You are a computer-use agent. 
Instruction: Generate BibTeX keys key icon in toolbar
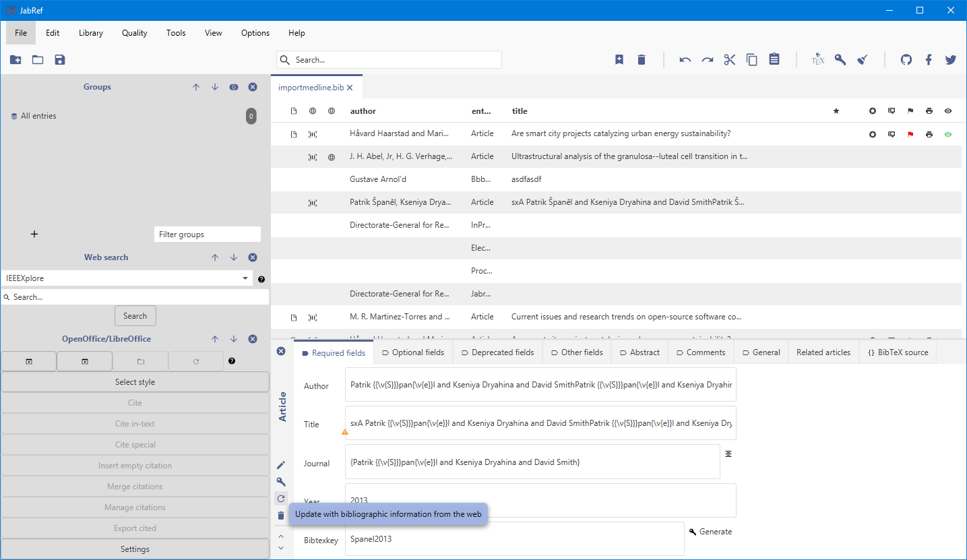click(840, 60)
